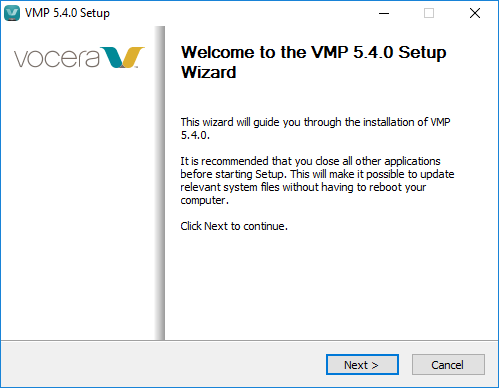Click Next to continue the setup

[x=362, y=365]
